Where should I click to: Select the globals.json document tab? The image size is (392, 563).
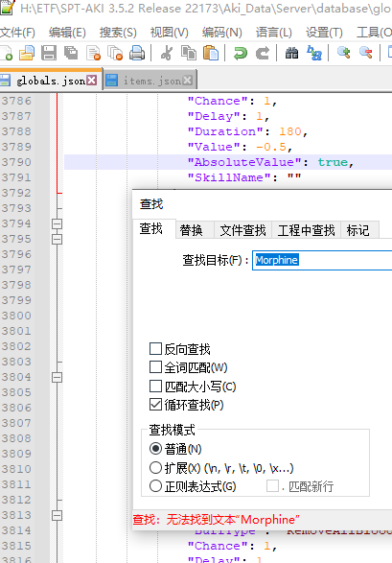(51, 82)
